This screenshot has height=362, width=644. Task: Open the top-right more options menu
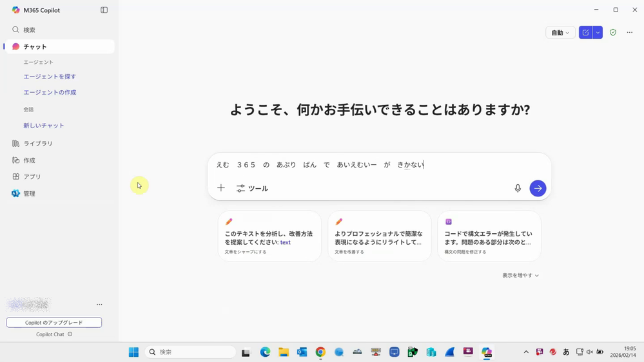(x=630, y=32)
